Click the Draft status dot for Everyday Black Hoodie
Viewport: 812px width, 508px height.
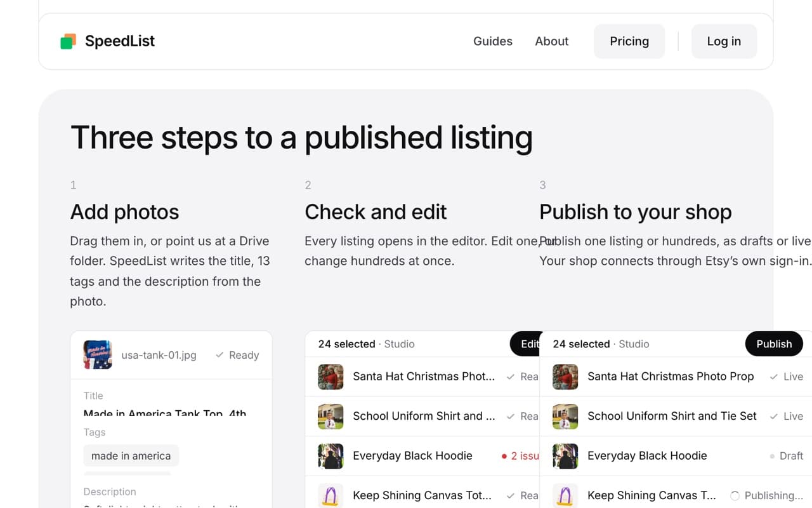pyautogui.click(x=772, y=456)
